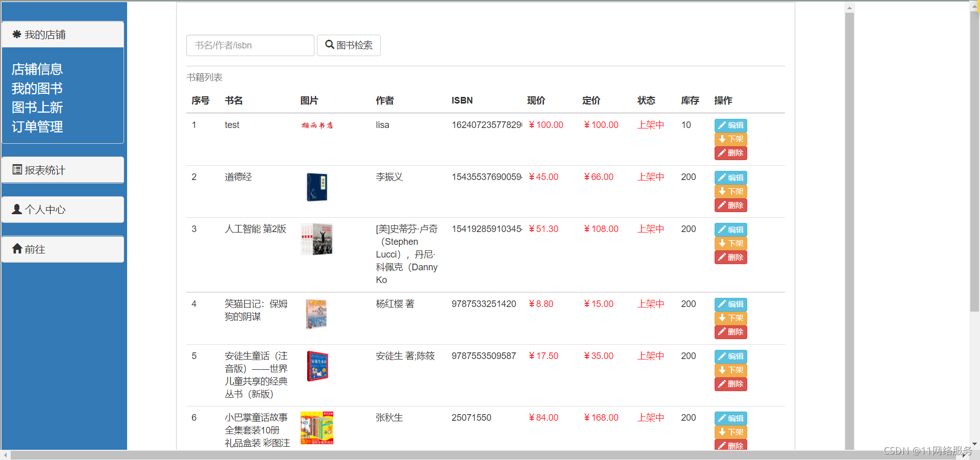This screenshot has width=980, height=460.
Task: Open the 报表统计 sidebar section
Action: click(x=63, y=170)
